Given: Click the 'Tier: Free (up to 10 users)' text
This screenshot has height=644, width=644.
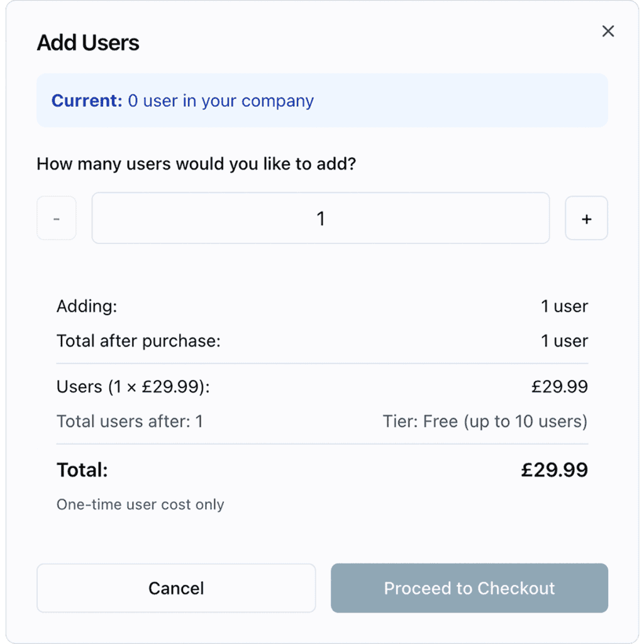Looking at the screenshot, I should pos(485,421).
